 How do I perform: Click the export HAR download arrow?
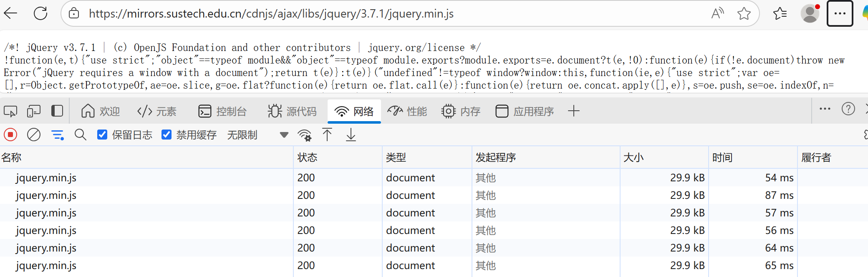click(351, 135)
